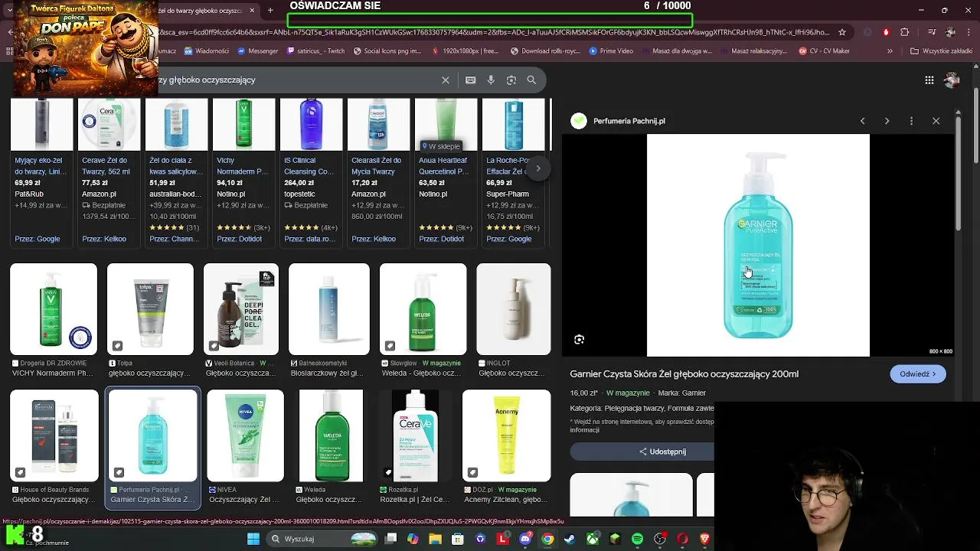Open Windows Start menu

click(253, 539)
